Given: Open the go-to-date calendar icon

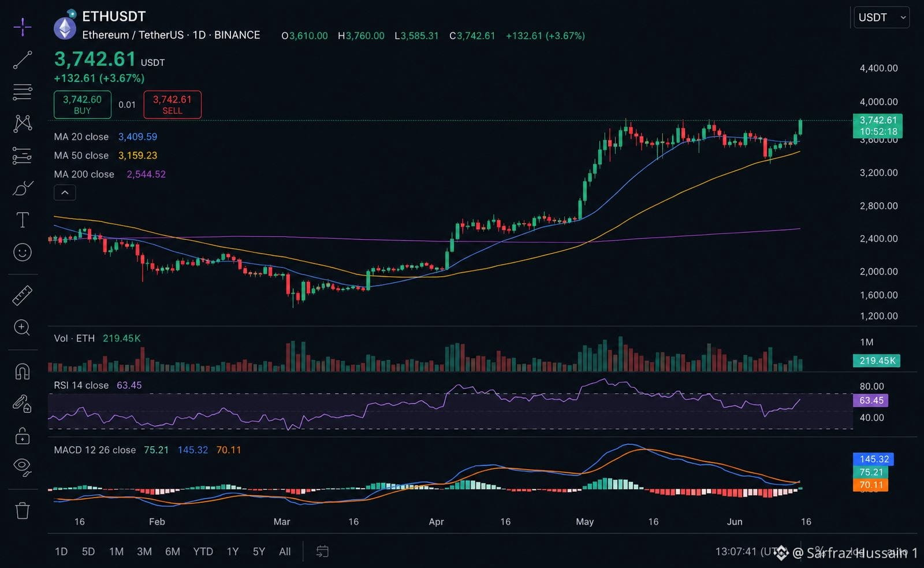Looking at the screenshot, I should (322, 552).
